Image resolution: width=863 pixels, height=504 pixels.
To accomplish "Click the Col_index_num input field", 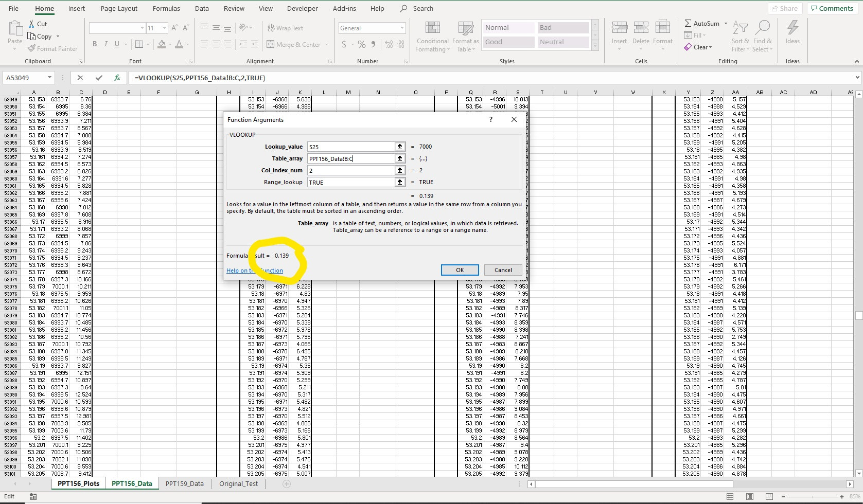I will click(351, 170).
